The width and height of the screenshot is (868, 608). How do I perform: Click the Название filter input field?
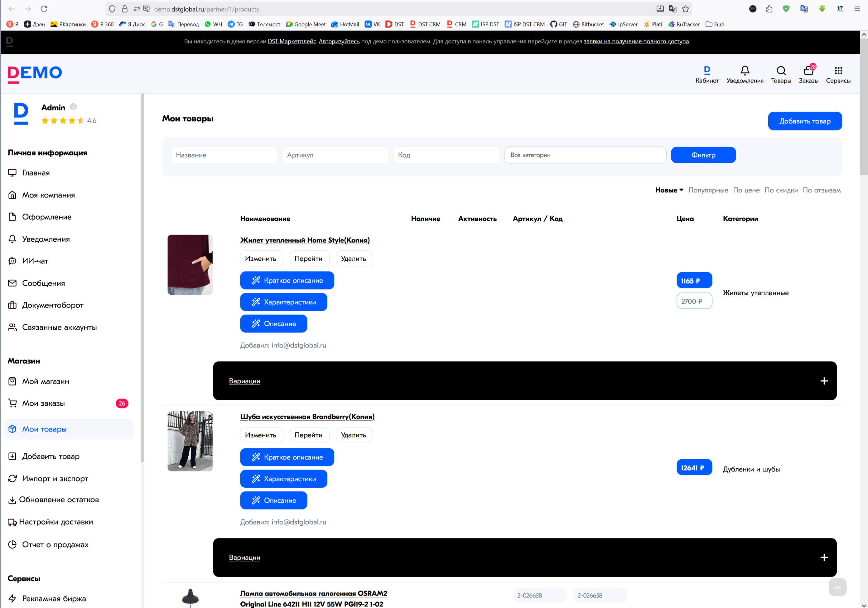click(224, 155)
